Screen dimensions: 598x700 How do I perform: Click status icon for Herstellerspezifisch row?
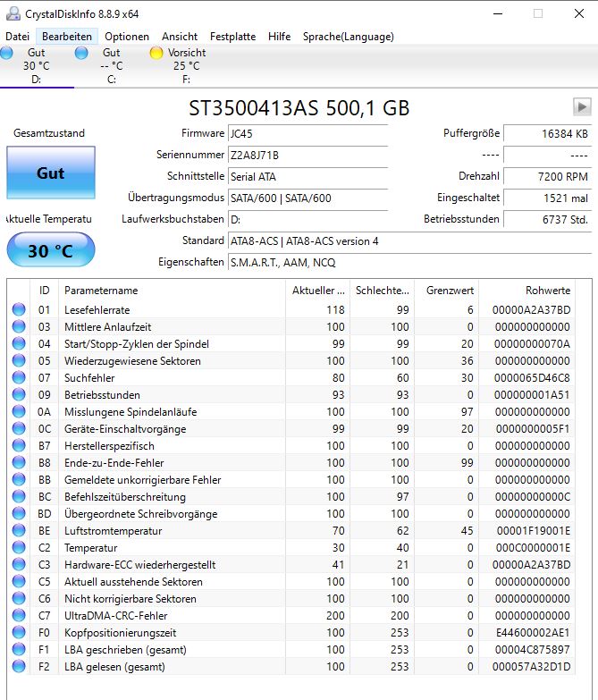pos(19,445)
